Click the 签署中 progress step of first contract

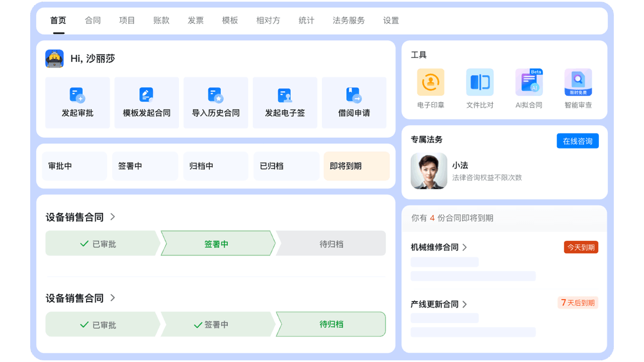point(216,244)
